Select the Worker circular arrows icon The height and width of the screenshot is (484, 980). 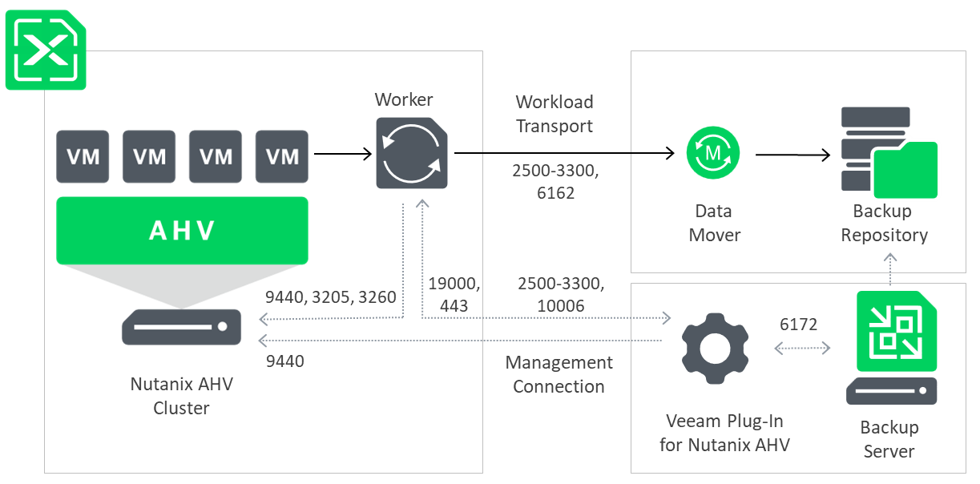click(x=412, y=153)
